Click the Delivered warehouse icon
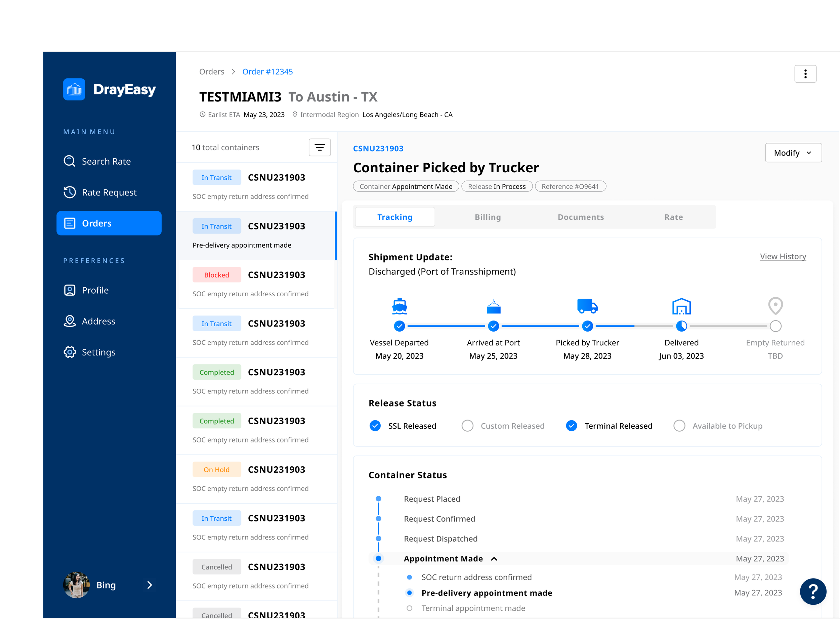This screenshot has height=644, width=840. [x=681, y=306]
